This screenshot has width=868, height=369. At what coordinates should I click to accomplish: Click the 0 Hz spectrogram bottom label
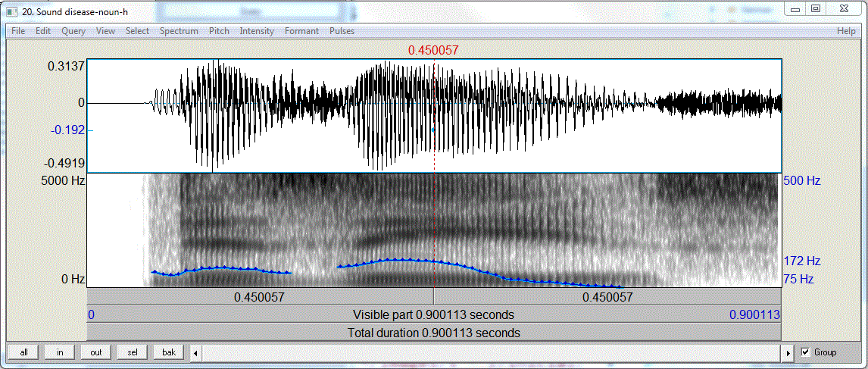tap(72, 280)
